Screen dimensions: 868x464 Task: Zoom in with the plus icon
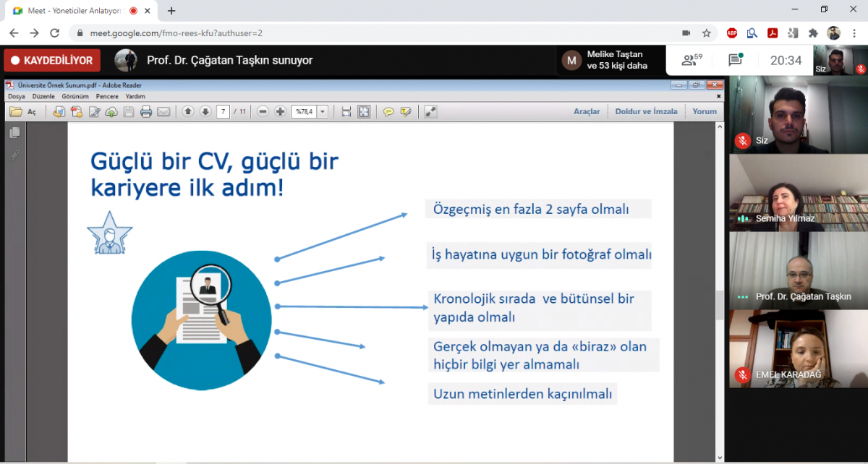point(280,111)
